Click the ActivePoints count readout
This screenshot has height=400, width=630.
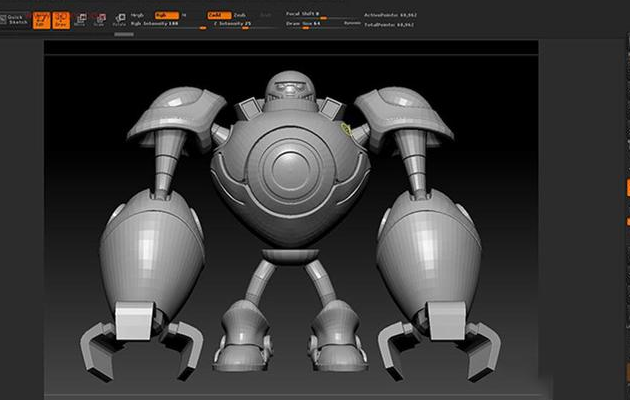(x=391, y=15)
